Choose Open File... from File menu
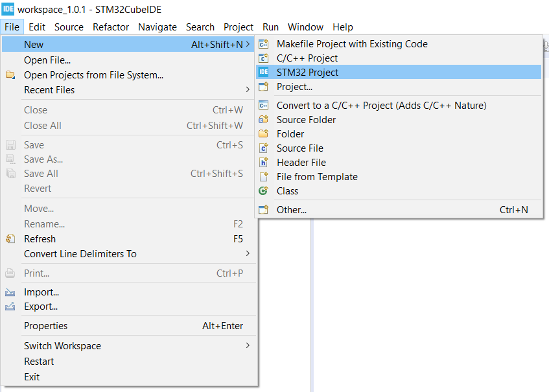This screenshot has width=549, height=392. tap(128, 60)
